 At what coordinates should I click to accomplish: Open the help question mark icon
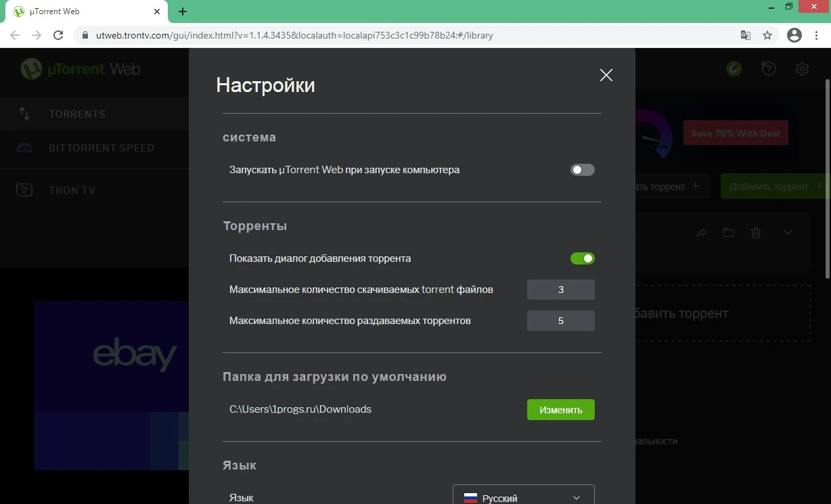coord(769,68)
